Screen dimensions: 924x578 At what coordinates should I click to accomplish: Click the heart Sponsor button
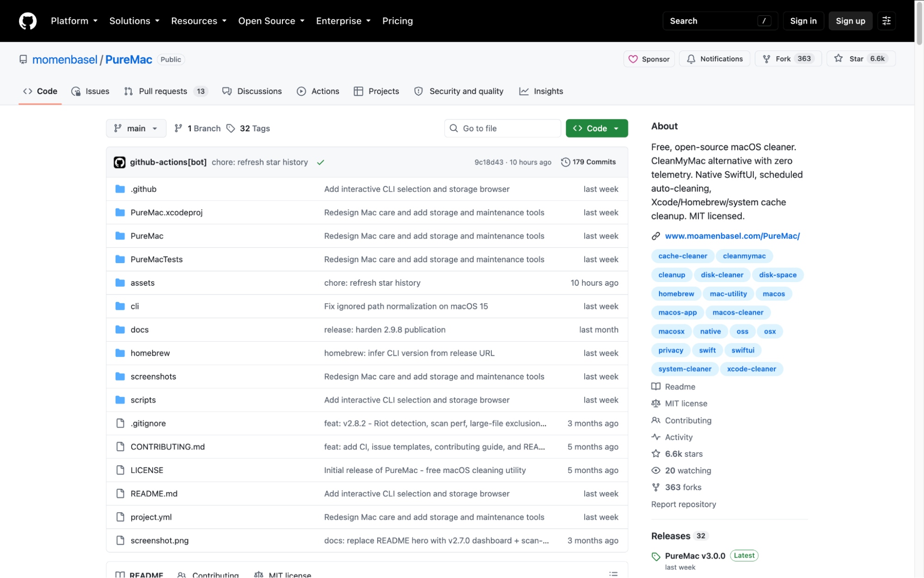[649, 59]
